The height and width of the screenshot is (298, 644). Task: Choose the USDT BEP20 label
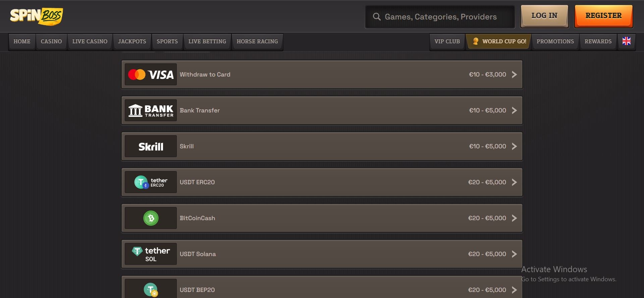(197, 290)
